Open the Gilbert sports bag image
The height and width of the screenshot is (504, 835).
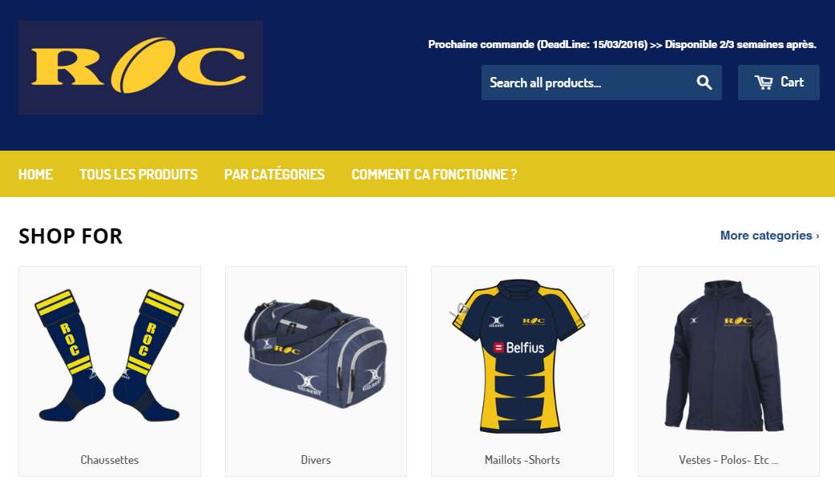tap(316, 354)
